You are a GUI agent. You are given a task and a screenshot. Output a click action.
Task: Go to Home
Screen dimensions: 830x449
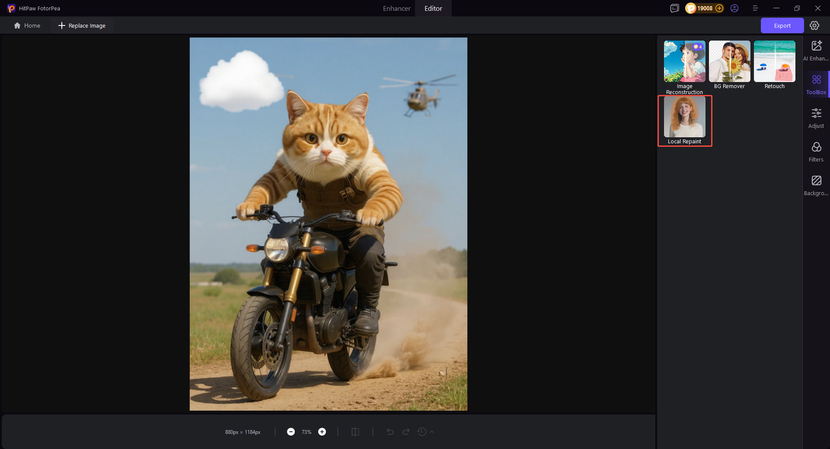27,25
